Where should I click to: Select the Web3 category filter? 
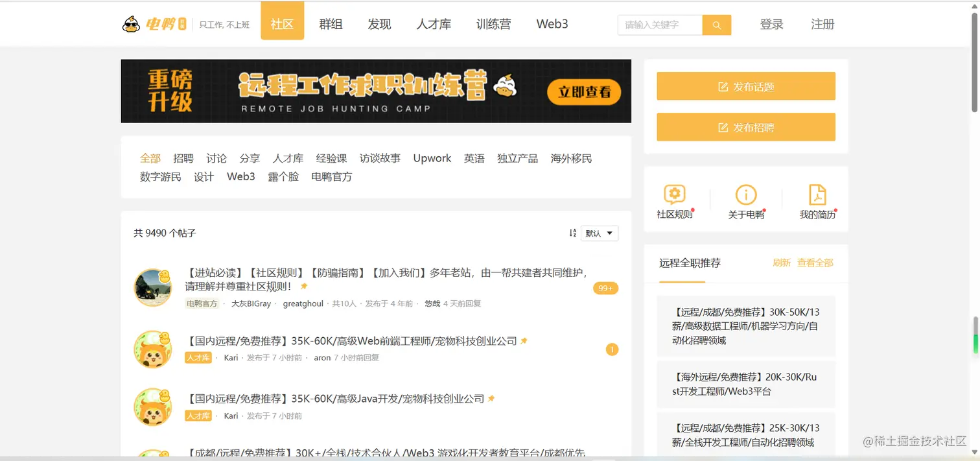pos(241,176)
